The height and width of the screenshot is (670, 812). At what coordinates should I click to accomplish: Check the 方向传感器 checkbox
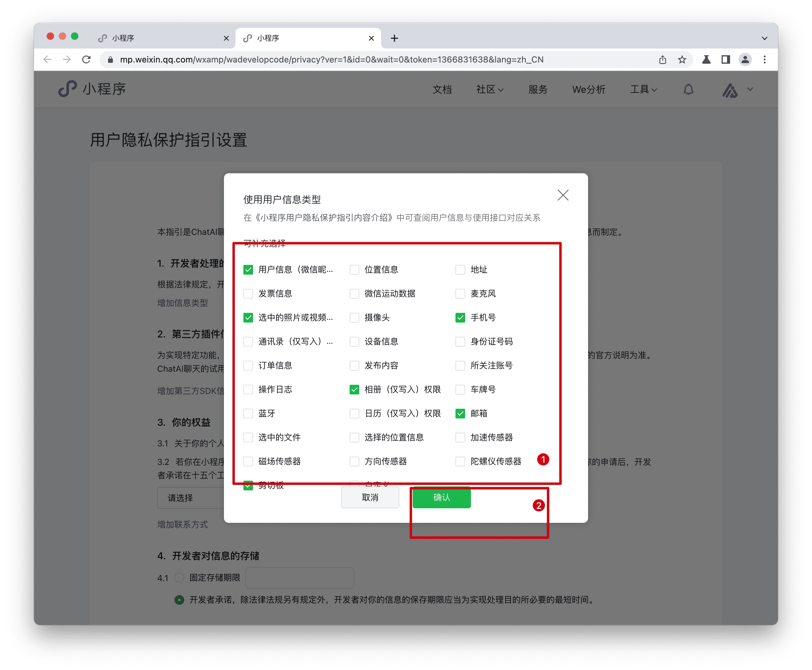(354, 461)
